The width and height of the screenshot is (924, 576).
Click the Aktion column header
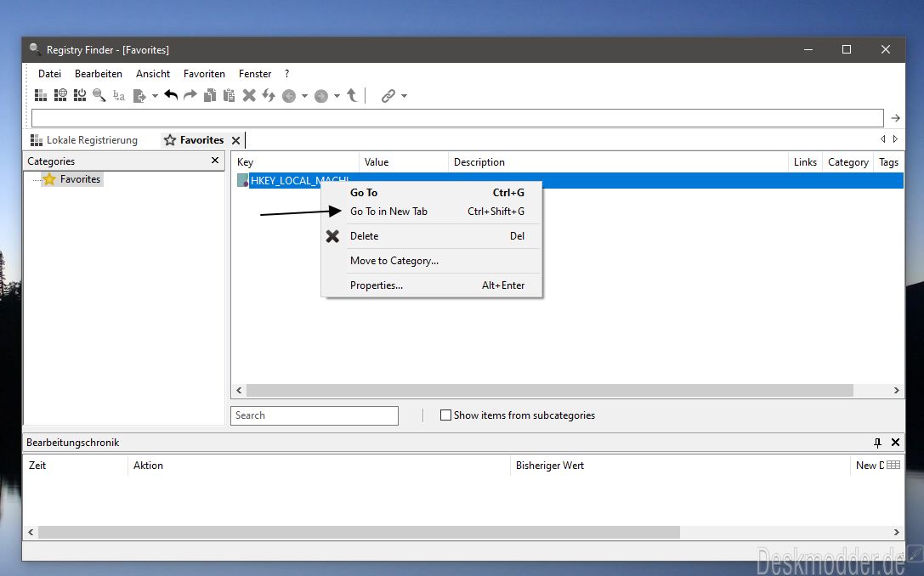(x=319, y=466)
